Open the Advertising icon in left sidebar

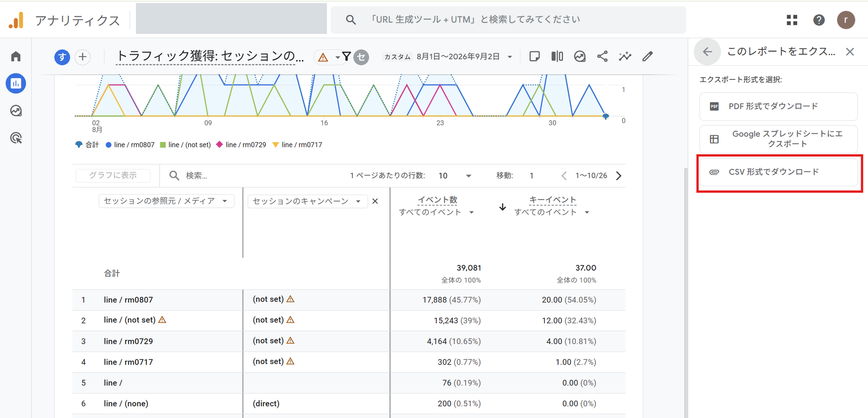click(x=16, y=138)
